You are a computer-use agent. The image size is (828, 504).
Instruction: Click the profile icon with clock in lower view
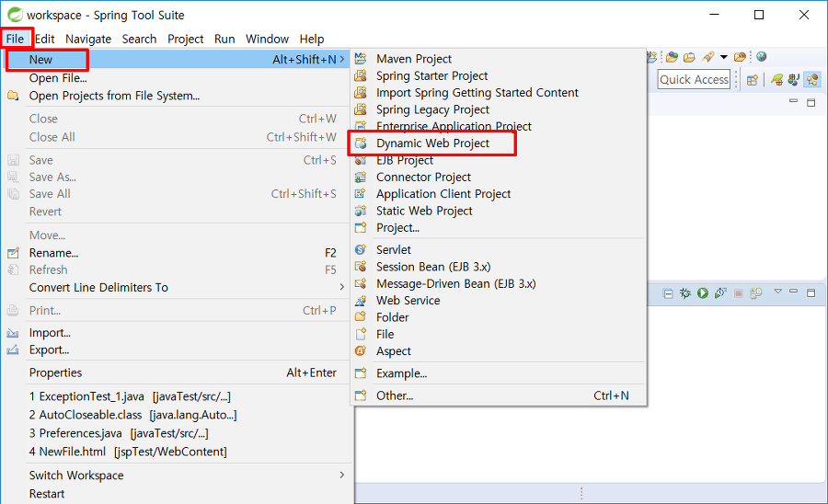tap(720, 293)
